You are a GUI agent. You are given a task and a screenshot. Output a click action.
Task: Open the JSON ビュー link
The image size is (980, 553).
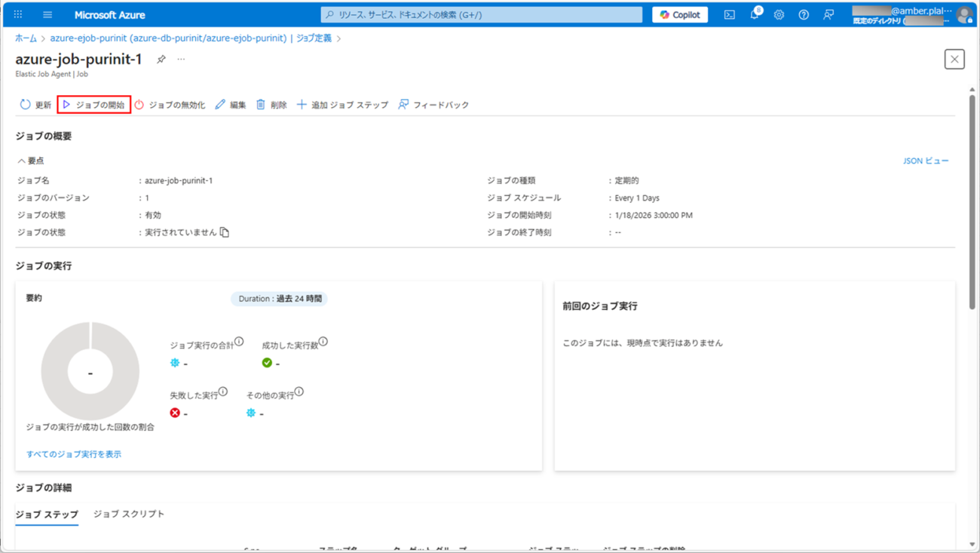pos(925,161)
